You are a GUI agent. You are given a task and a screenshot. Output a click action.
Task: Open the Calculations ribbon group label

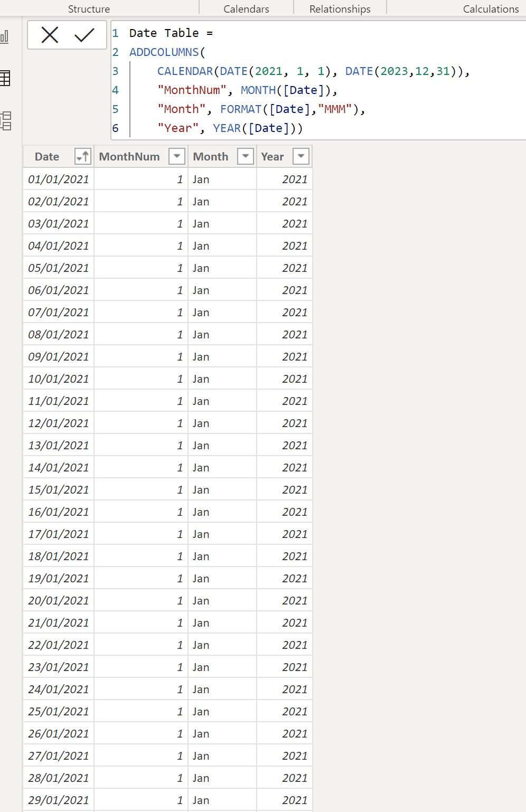491,9
